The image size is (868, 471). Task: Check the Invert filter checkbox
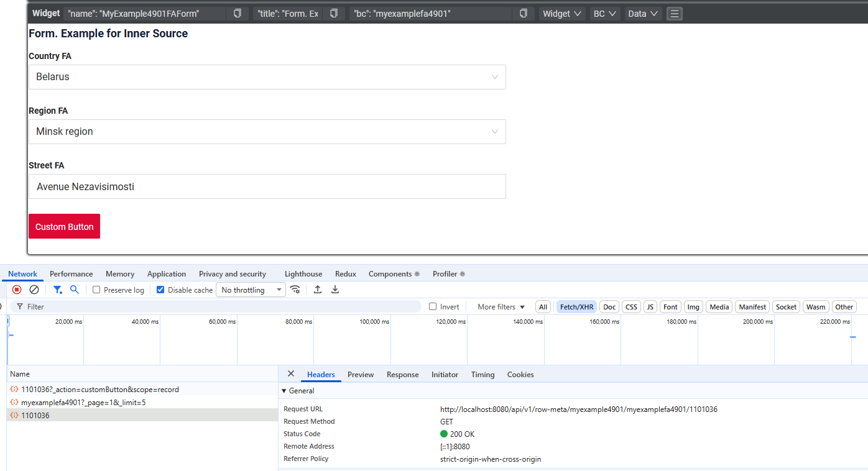(433, 307)
